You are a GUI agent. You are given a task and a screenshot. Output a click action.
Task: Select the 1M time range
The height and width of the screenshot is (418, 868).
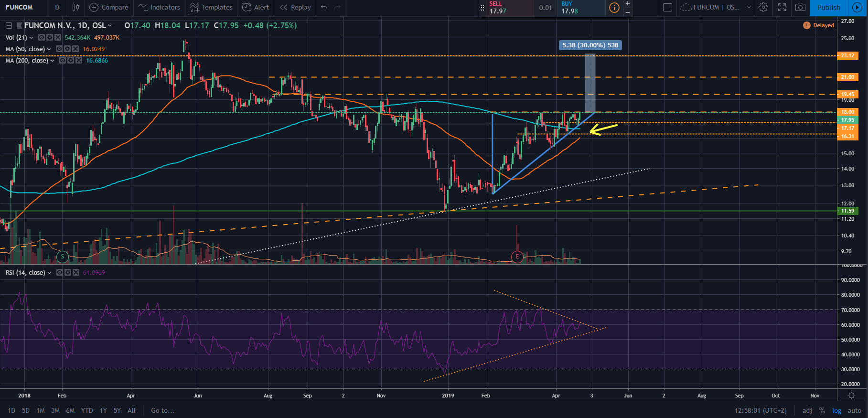41,410
